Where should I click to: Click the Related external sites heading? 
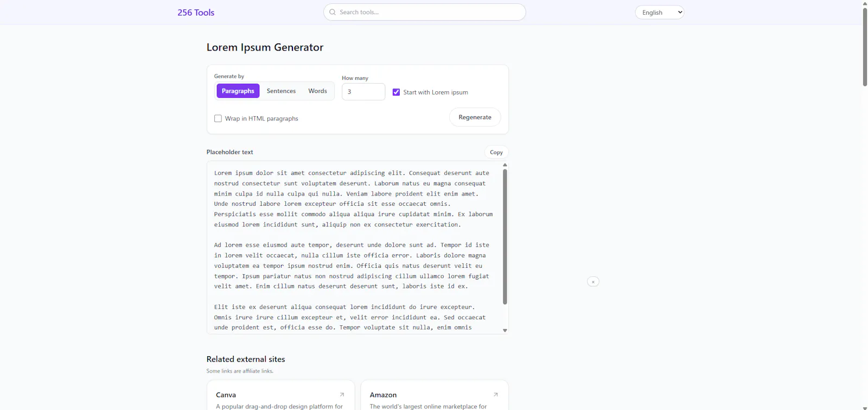pyautogui.click(x=246, y=359)
